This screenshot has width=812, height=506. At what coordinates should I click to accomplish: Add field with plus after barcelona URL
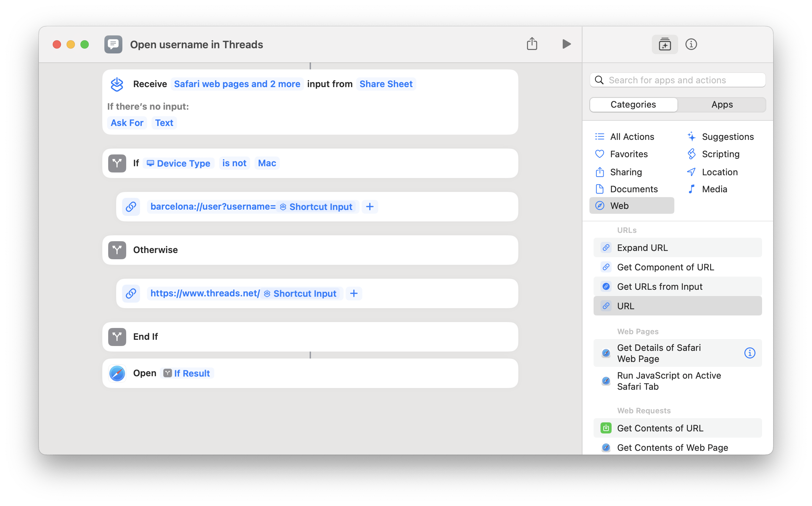pos(370,207)
